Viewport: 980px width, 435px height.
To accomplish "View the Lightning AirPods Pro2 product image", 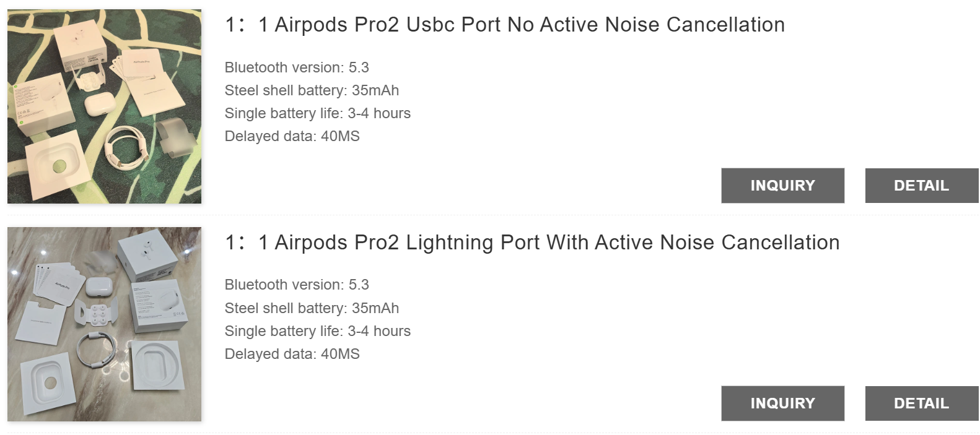I will [x=103, y=322].
